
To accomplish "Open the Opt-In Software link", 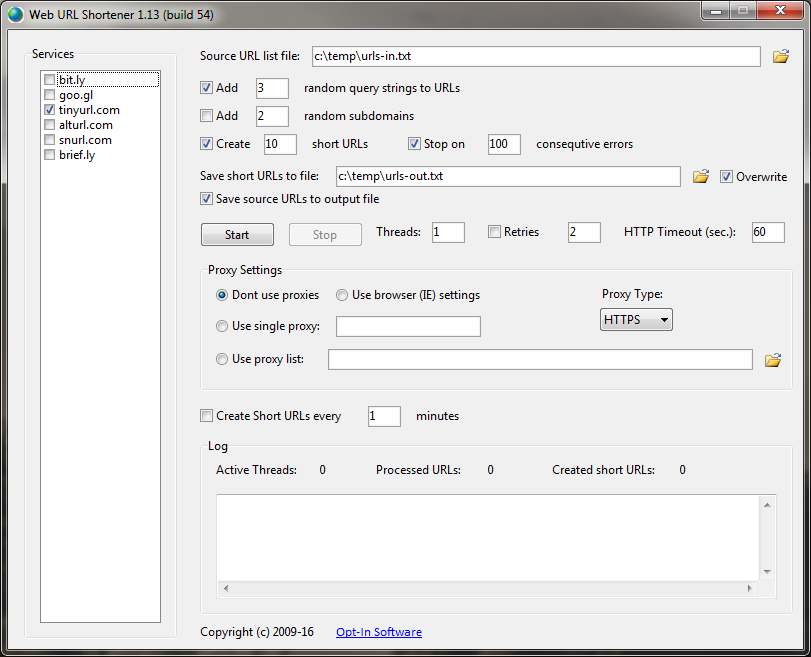I will pyautogui.click(x=378, y=632).
